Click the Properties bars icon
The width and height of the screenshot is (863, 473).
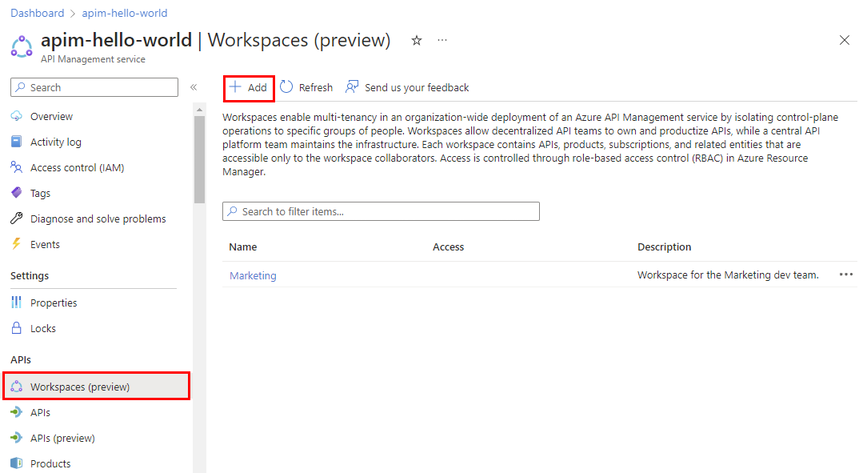[17, 302]
